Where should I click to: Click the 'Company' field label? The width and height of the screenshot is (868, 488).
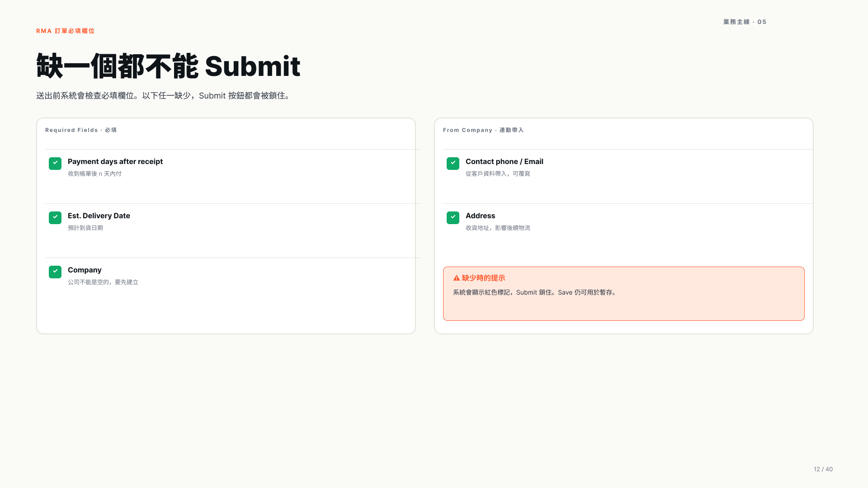(x=85, y=270)
